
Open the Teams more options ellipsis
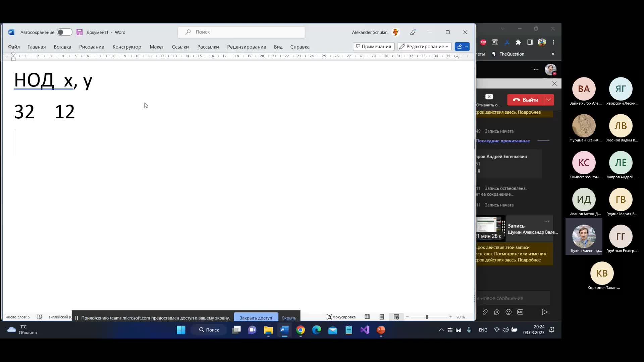pyautogui.click(x=536, y=70)
